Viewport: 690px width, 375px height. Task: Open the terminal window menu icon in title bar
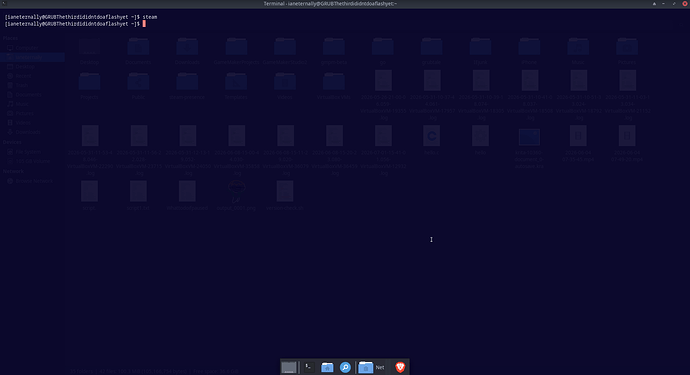(x=4, y=4)
